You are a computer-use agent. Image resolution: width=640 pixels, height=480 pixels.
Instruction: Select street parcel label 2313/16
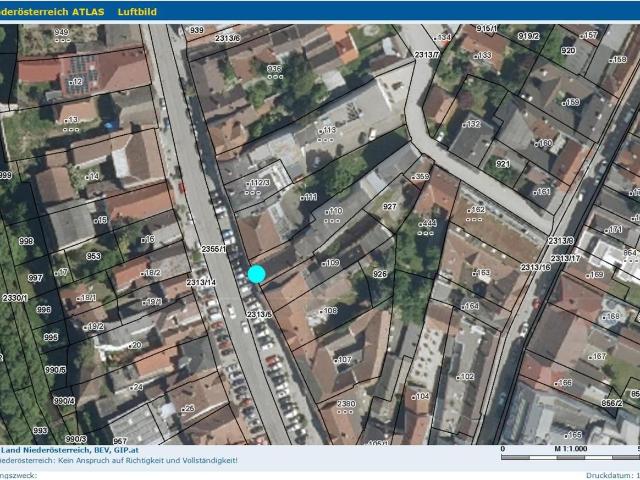point(536,267)
